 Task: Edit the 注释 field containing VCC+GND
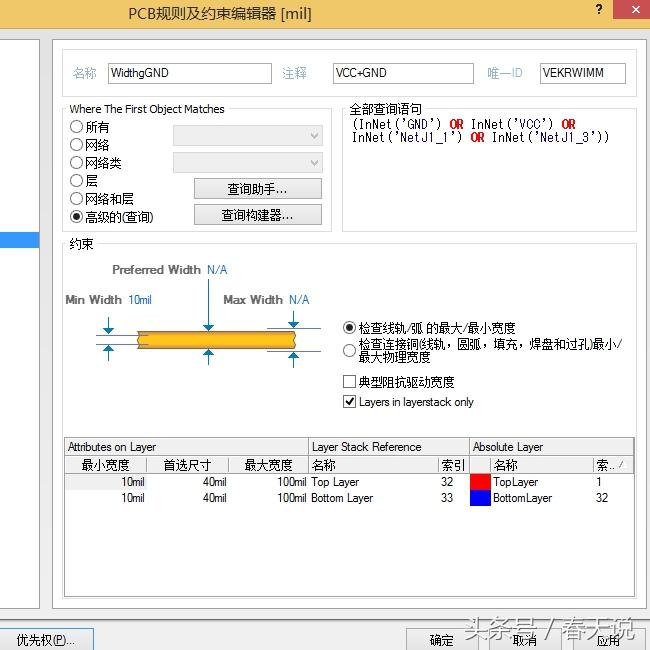tap(403, 73)
